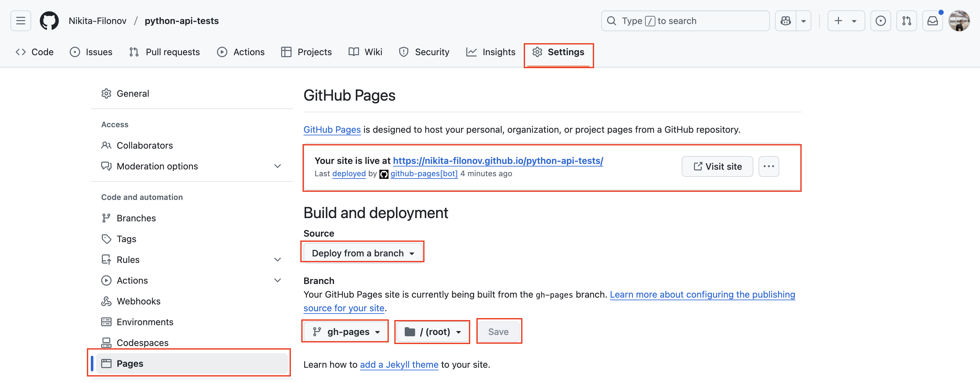
Task: Click the Save button
Action: tap(498, 332)
